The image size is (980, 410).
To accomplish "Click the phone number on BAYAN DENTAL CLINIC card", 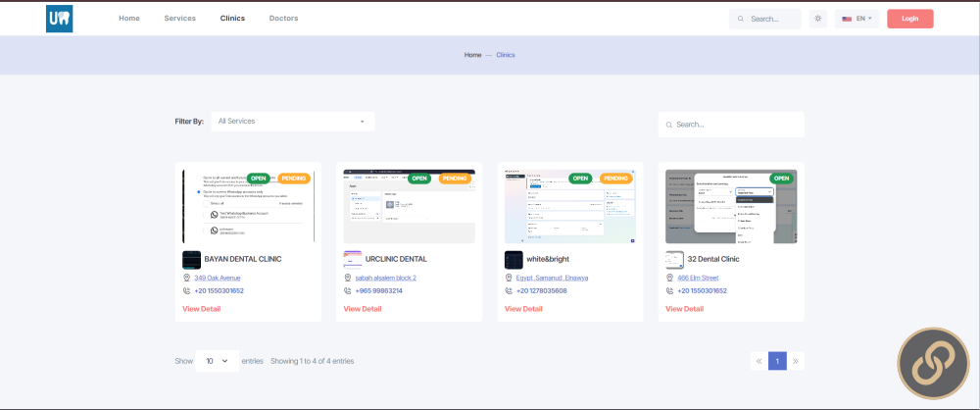I will coord(219,291).
